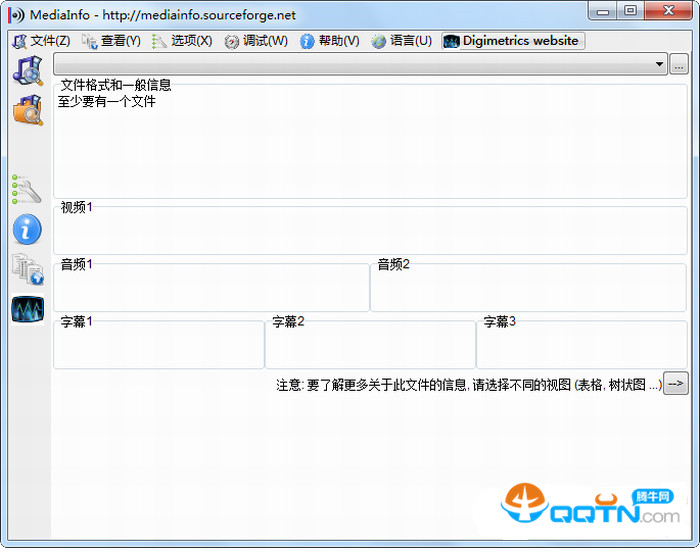The height and width of the screenshot is (552, 700).
Task: Open the 查看(Y) view menu
Action: 111,41
